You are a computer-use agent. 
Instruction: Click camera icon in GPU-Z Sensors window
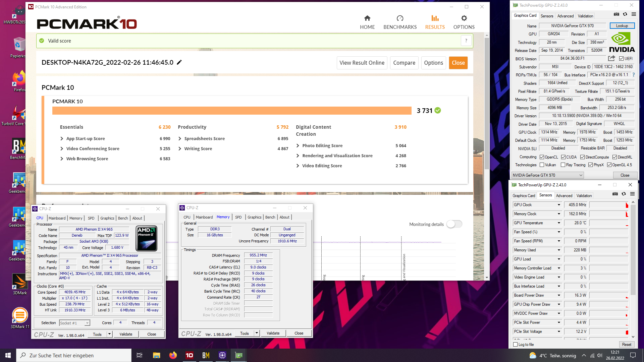pos(615,194)
